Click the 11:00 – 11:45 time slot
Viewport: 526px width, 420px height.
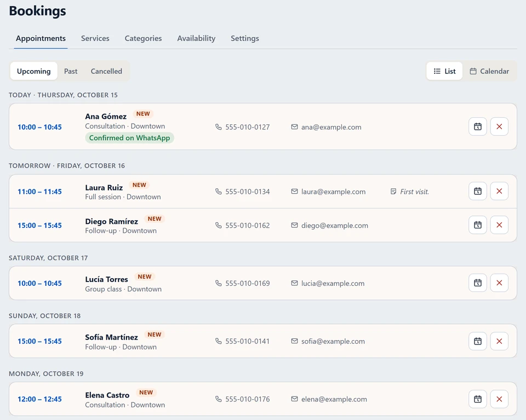click(x=39, y=192)
